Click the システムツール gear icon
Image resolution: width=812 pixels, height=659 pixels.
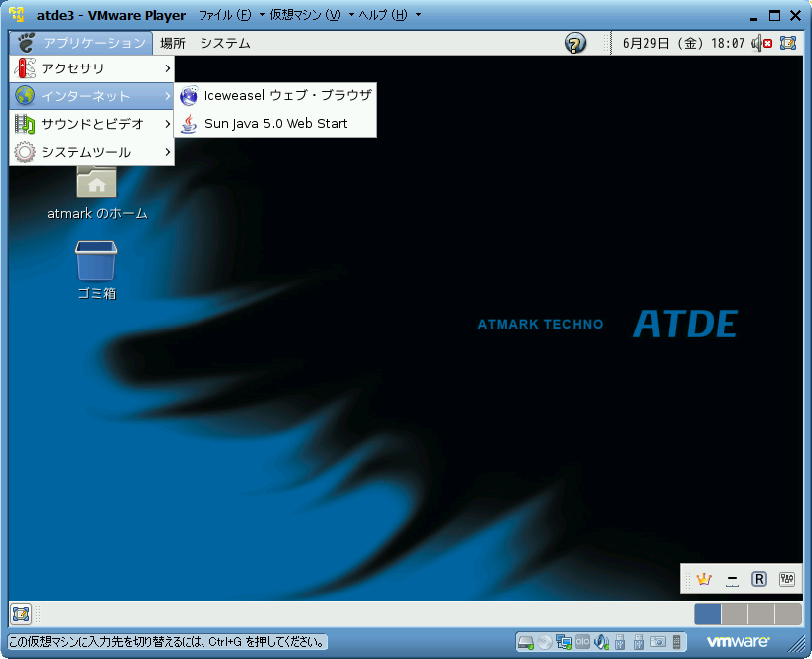[25, 152]
